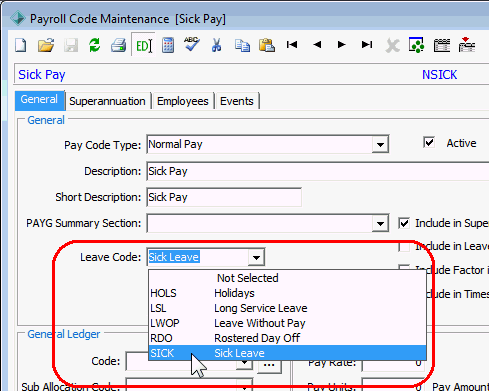The height and width of the screenshot is (391, 489).
Task: Jump to the last record
Action: 367,44
